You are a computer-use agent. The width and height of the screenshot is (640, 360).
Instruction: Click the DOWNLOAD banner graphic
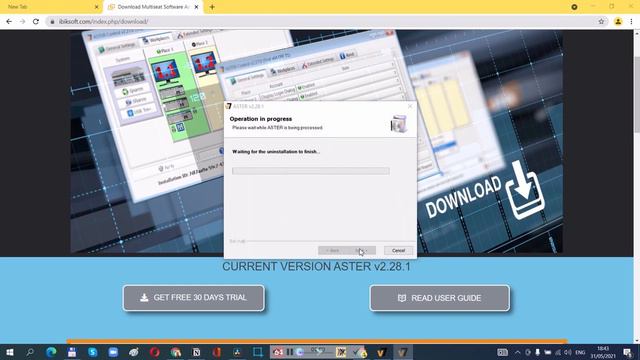[x=484, y=191]
